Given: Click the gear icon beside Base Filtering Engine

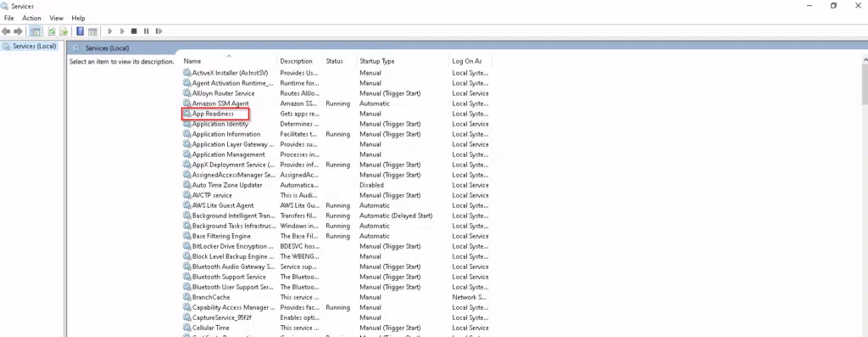Looking at the screenshot, I should pyautogui.click(x=187, y=236).
